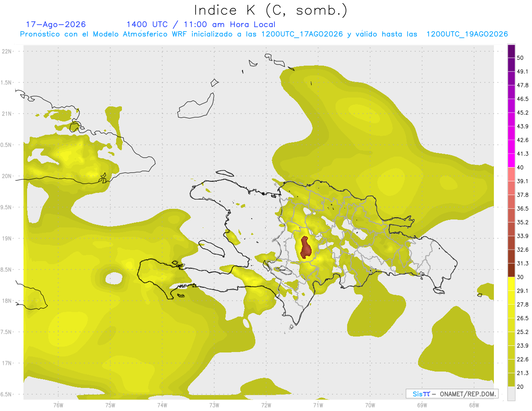The width and height of the screenshot is (532, 411).
Task: Click the white ring-shaped hole near 75W
Action: pos(114,278)
